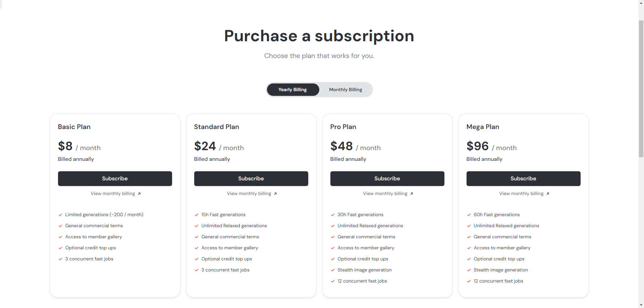Select Yearly Billing option

[292, 90]
